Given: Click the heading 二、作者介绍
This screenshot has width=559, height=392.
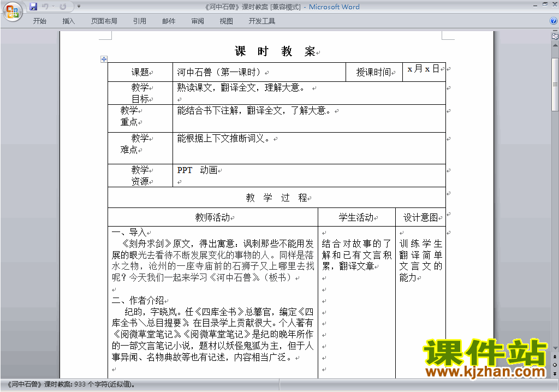Looking at the screenshot, I should pyautogui.click(x=138, y=300).
